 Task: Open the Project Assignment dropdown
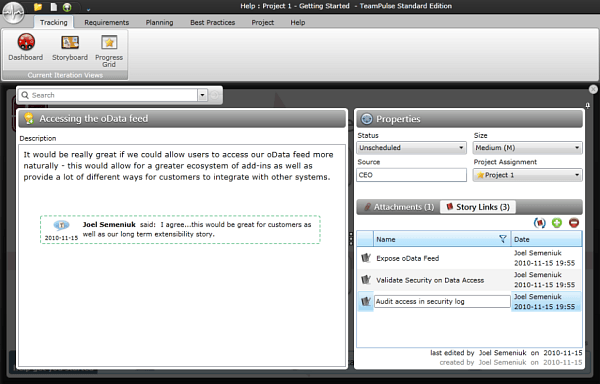coord(528,175)
